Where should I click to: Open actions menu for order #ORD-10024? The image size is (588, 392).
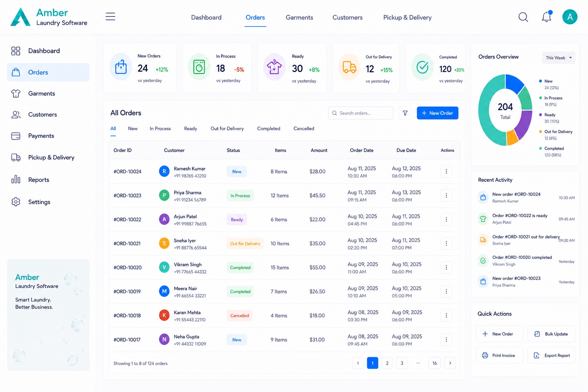point(446,171)
